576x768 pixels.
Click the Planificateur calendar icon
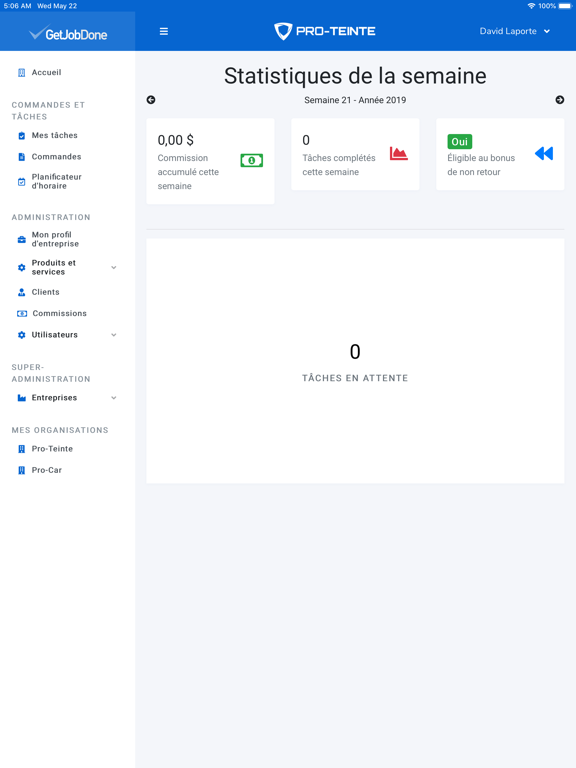(x=22, y=182)
